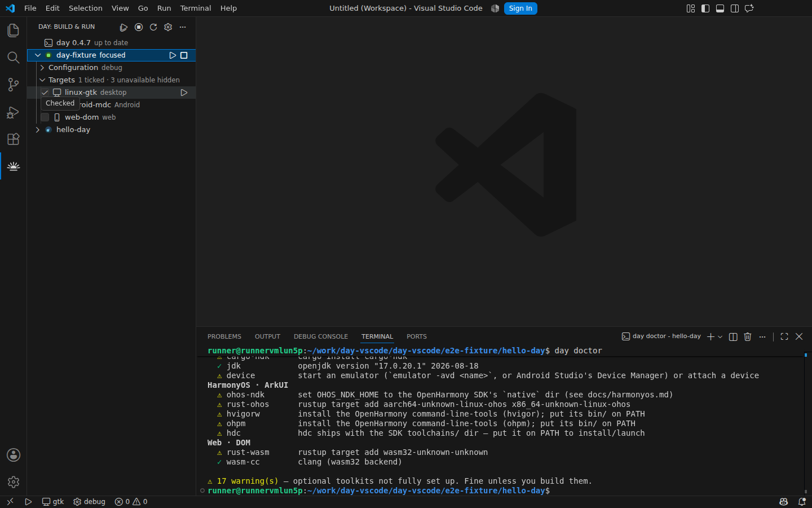The height and width of the screenshot is (508, 812).
Task: Stop all via circled stop icon in header
Action: click(139, 27)
